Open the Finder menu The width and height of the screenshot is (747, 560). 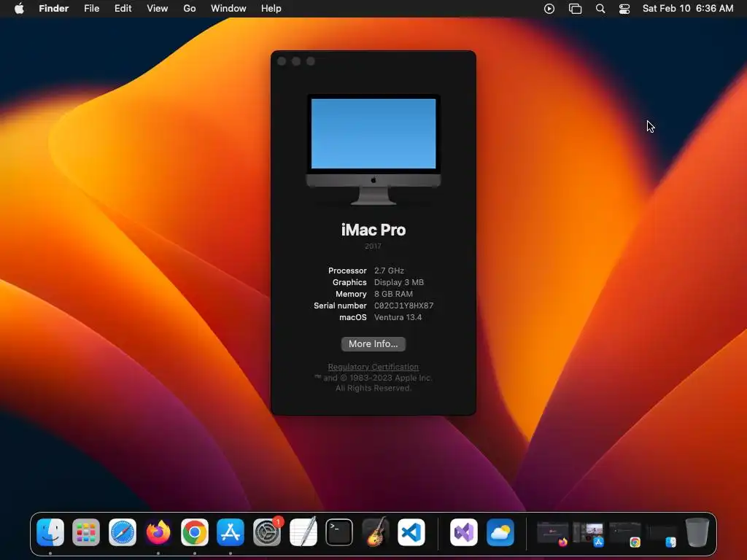coord(54,9)
